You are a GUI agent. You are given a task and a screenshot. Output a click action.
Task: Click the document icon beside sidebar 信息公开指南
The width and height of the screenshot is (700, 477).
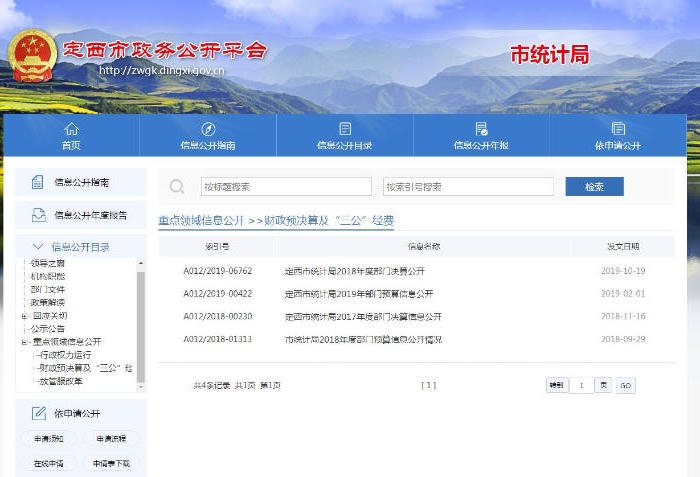coord(38,182)
